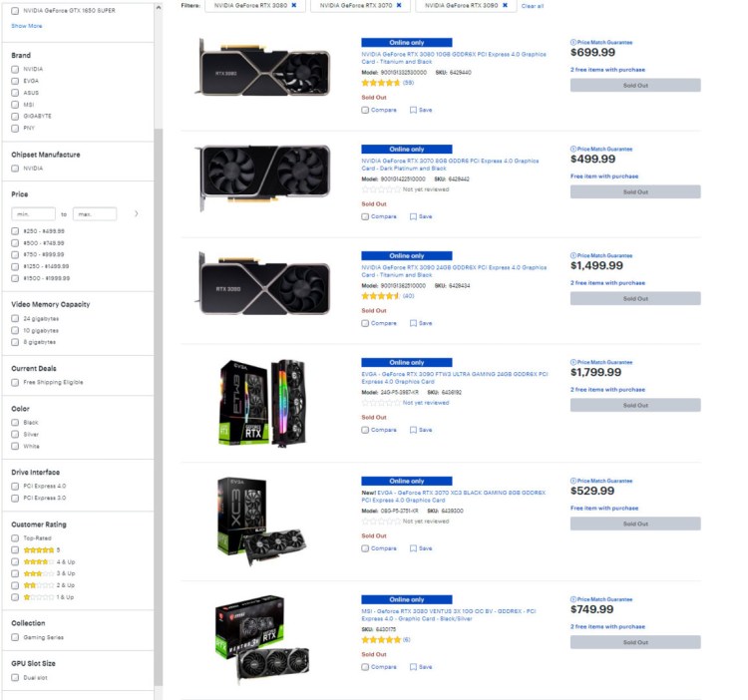Select the 4 & Up star rating filter

click(x=15, y=561)
